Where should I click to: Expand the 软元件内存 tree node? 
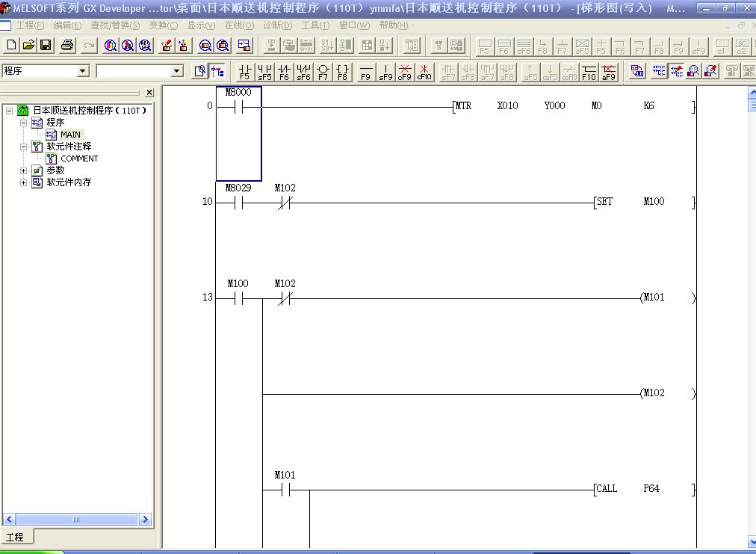pyautogui.click(x=24, y=182)
